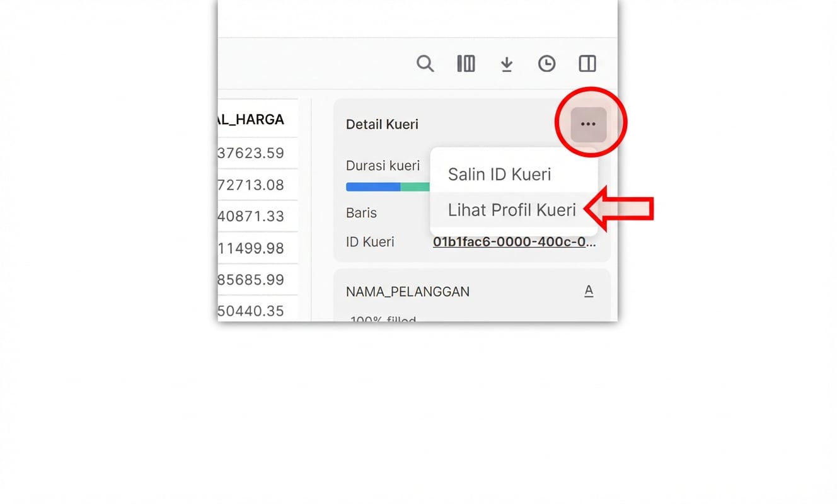
Task: Select the TOTAL_HARGA column header
Action: (258, 118)
